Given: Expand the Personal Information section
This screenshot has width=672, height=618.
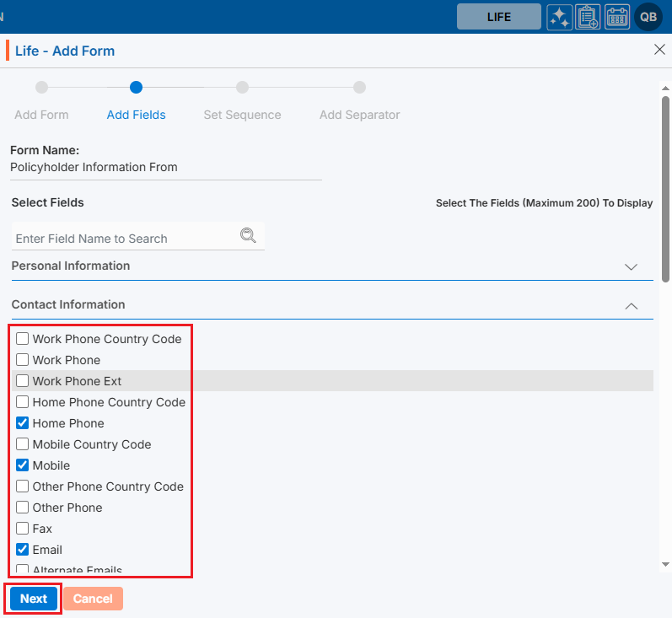Looking at the screenshot, I should pyautogui.click(x=631, y=266).
